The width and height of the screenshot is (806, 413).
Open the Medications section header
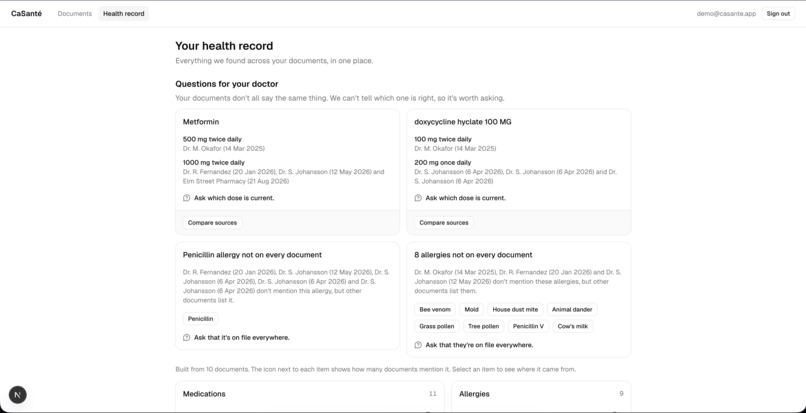pos(309,394)
